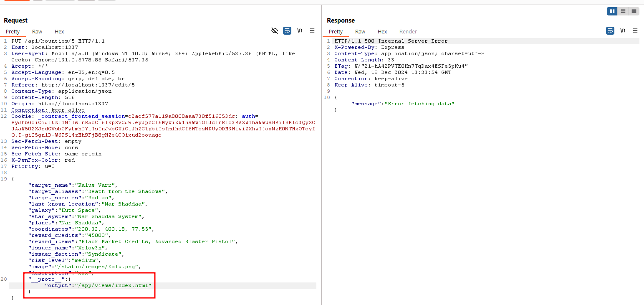Image resolution: width=644 pixels, height=305 pixels.
Task: Open the Request panel hamburger menu
Action: (x=312, y=31)
